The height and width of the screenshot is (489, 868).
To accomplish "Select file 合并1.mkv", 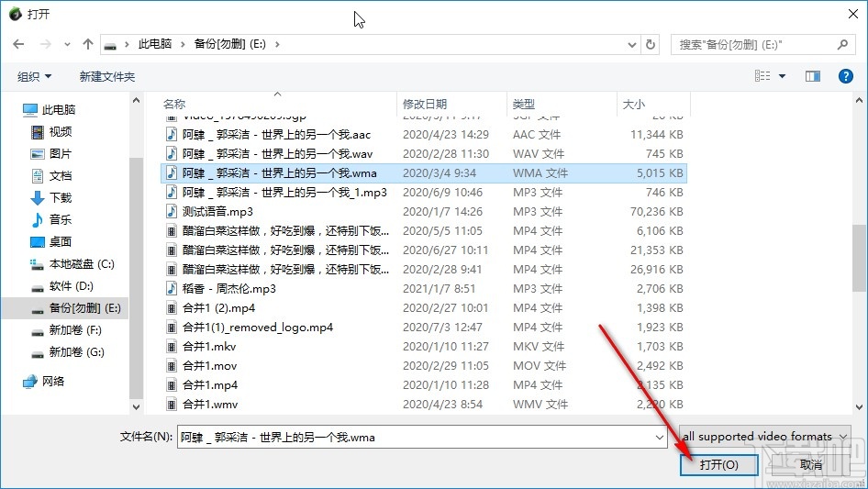I will [x=424, y=347].
